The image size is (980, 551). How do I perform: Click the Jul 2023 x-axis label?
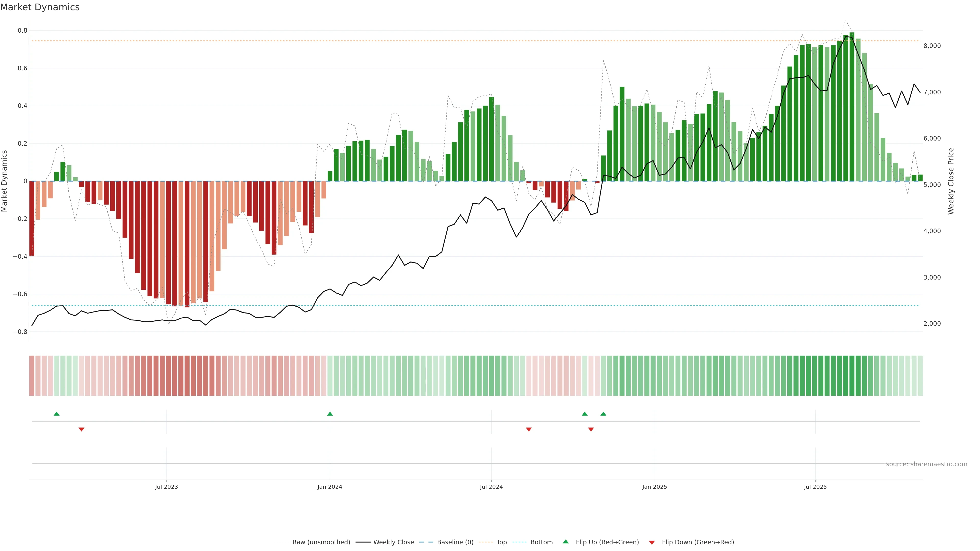(166, 487)
